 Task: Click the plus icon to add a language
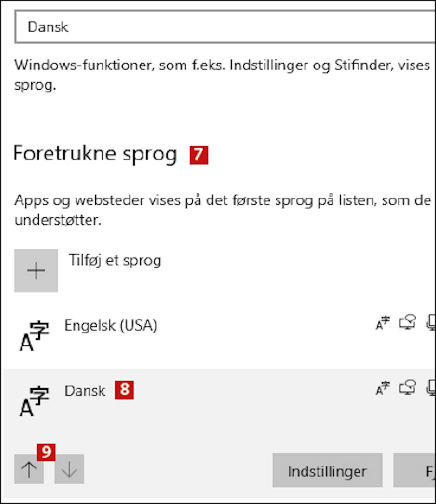click(36, 270)
